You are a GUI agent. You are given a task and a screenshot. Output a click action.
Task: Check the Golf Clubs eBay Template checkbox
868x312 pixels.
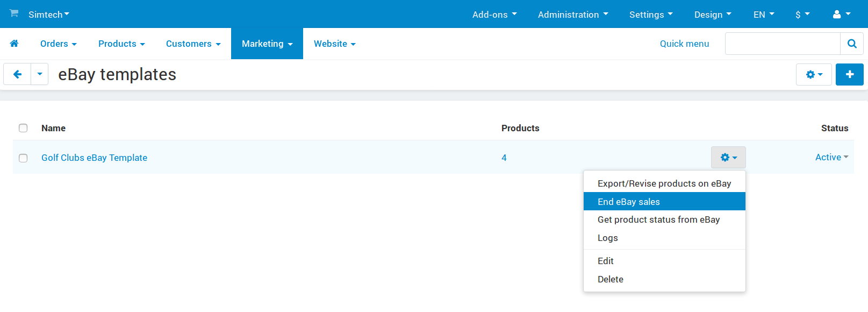coord(23,158)
